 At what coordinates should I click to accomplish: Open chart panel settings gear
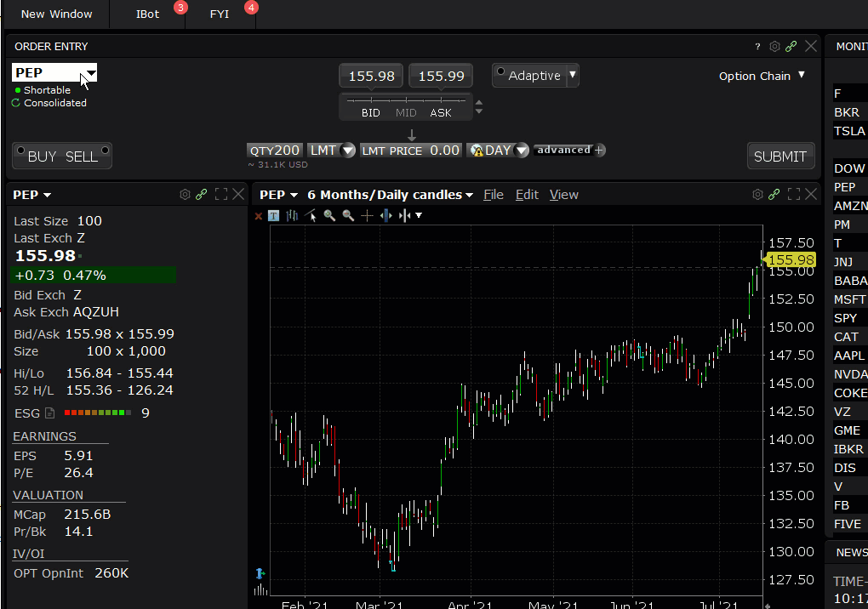tap(757, 194)
